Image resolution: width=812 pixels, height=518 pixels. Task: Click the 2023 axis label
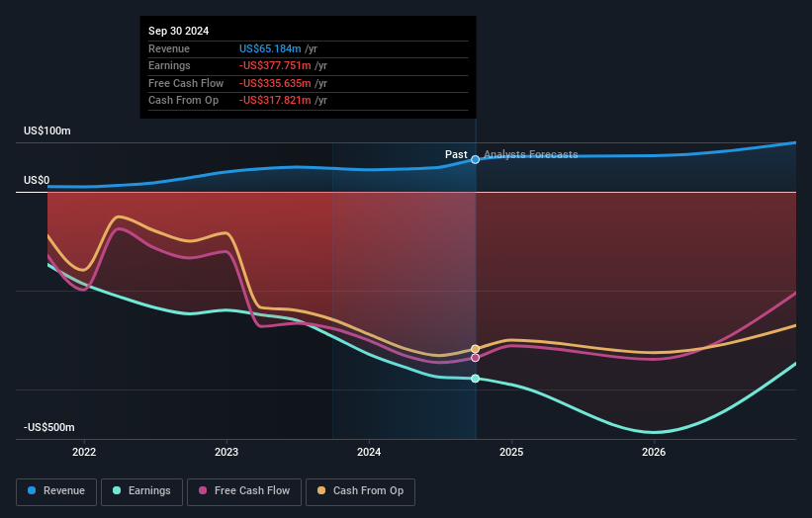(x=226, y=453)
